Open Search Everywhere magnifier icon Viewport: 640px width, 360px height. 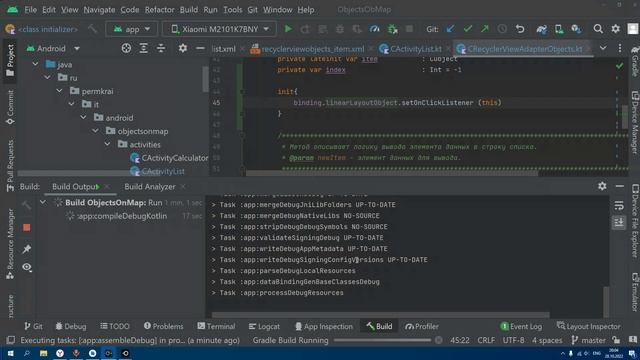598,29
